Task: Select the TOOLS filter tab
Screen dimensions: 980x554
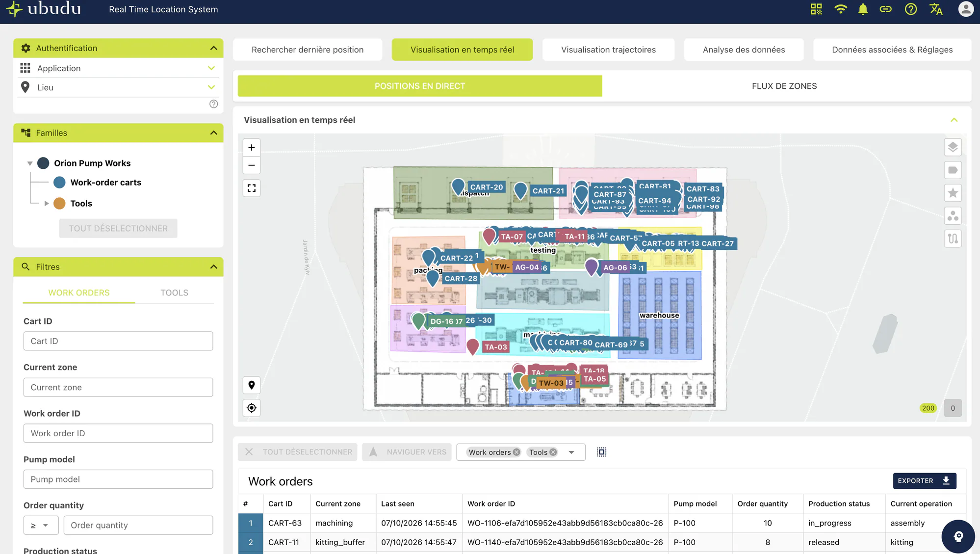Action: pos(174,293)
